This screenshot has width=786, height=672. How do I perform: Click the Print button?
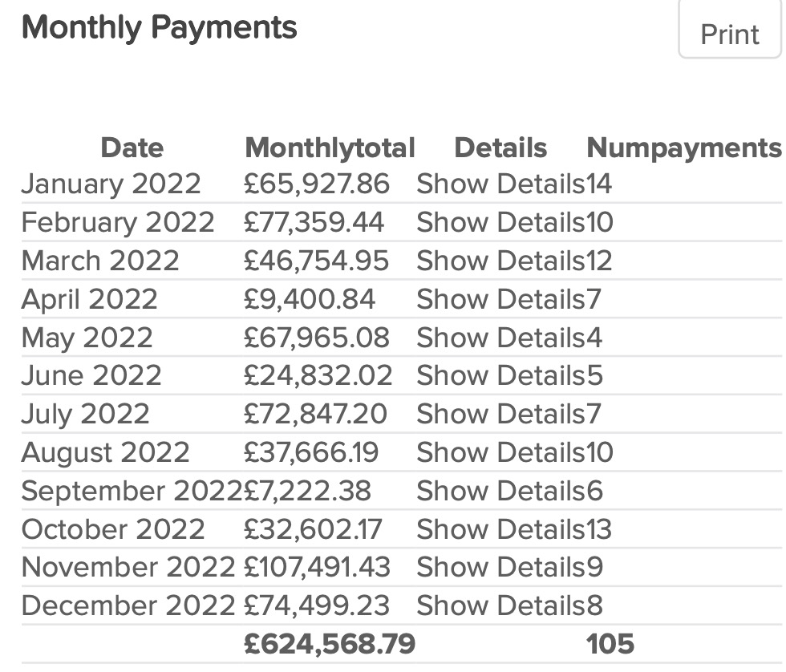[728, 33]
